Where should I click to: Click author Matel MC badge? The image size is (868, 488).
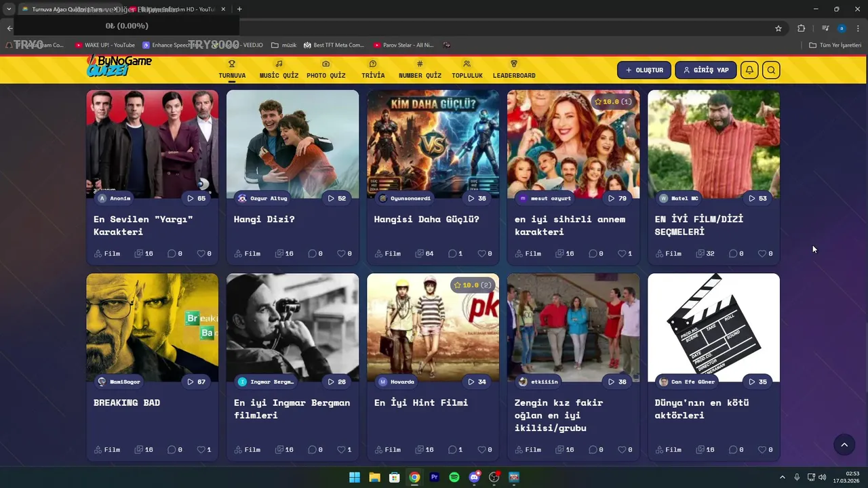[679, 199]
